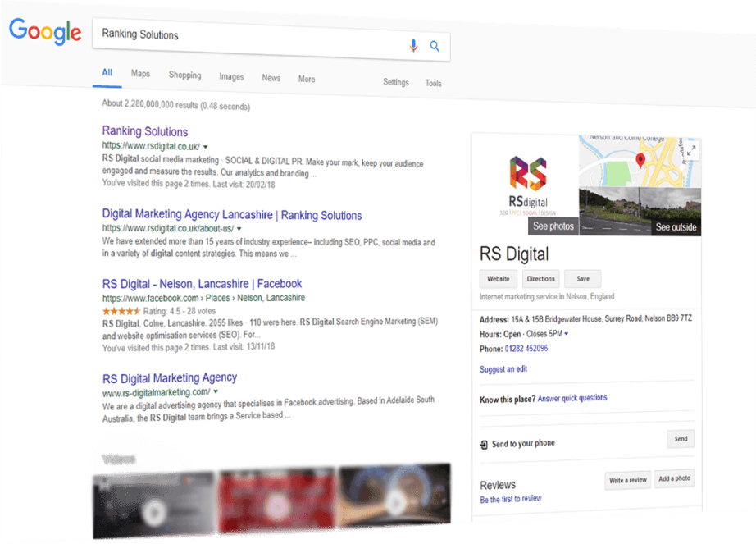Open dropdown arrow beside rsdigital.co.uk URL
Viewport: 756px width, 544px height.
pos(205,147)
